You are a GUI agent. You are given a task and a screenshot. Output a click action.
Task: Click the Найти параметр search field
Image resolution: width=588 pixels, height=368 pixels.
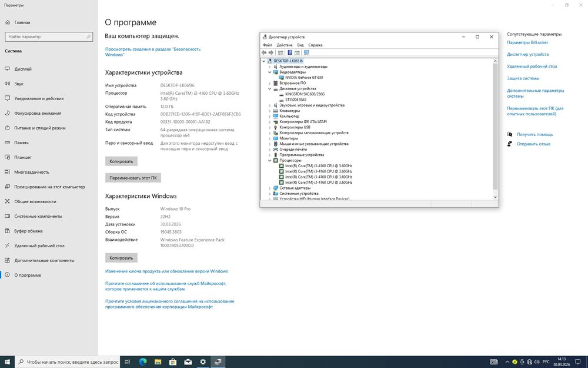click(49, 37)
